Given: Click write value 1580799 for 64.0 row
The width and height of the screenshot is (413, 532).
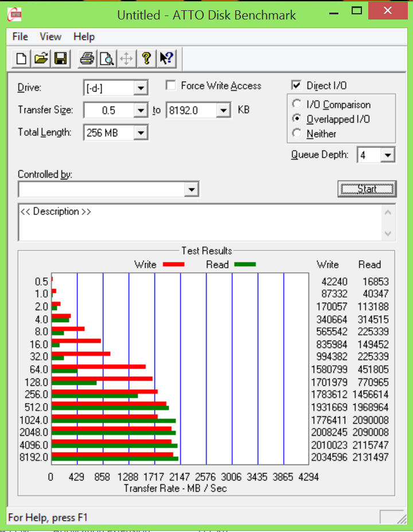Looking at the screenshot, I should tap(329, 369).
